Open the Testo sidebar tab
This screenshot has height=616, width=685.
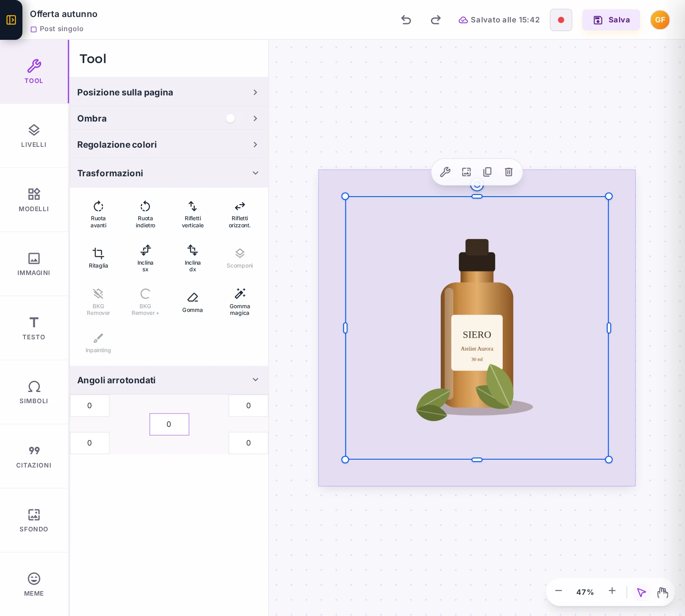click(x=34, y=328)
